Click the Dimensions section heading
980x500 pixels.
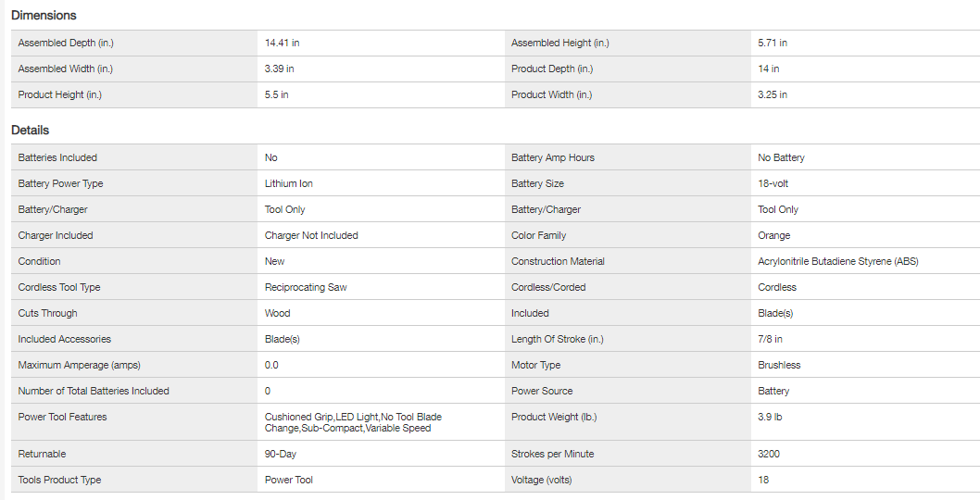point(44,16)
